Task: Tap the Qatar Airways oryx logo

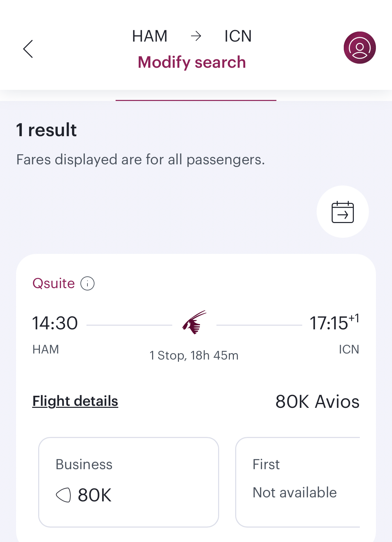Action: tap(194, 323)
